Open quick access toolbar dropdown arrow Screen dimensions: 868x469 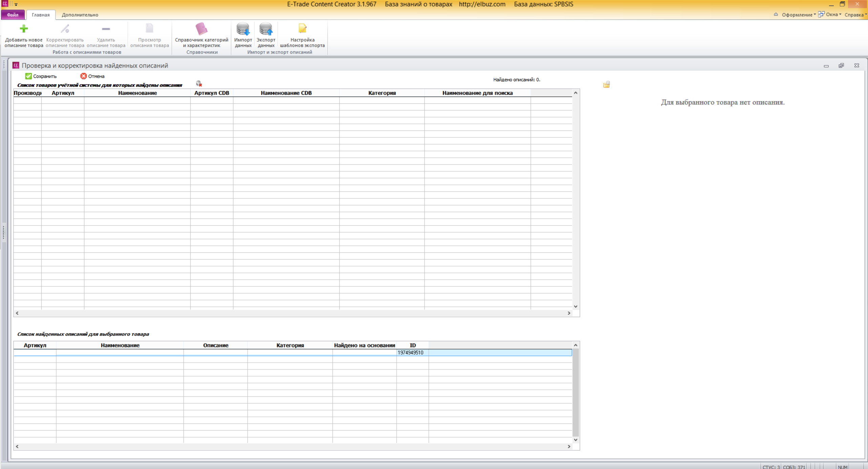[x=16, y=4]
